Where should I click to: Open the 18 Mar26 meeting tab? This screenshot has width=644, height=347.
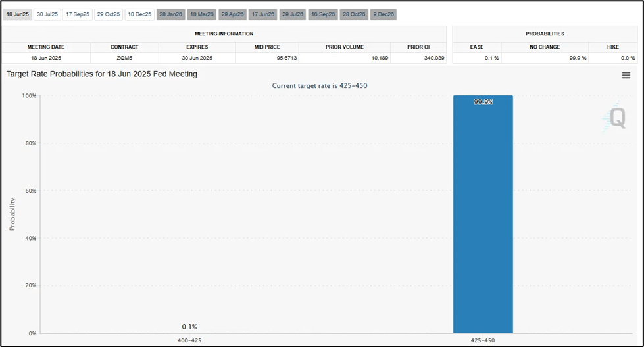(202, 14)
